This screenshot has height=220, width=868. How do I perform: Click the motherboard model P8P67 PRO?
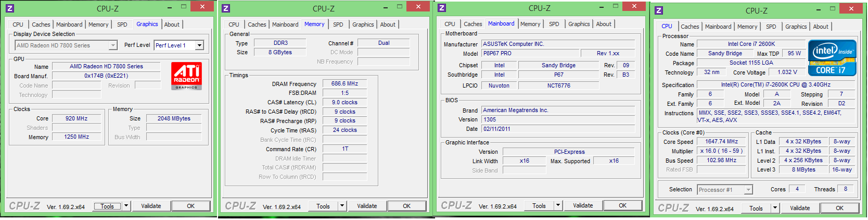pos(530,53)
